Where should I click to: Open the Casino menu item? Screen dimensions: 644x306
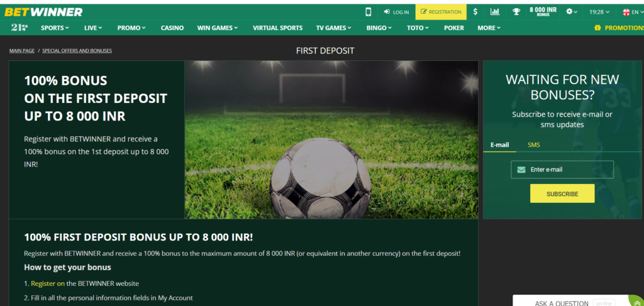[x=172, y=28]
